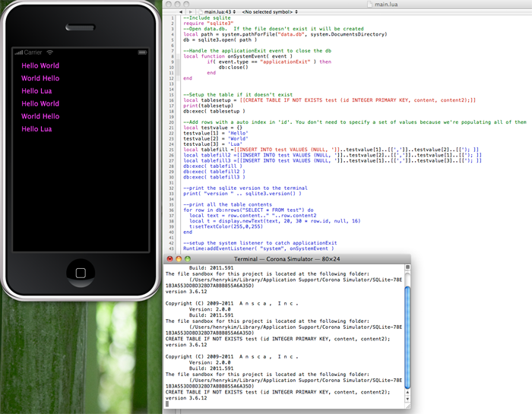Image resolution: width=532 pixels, height=414 pixels.
Task: Zoom the Terminal window with the green button
Action: [x=187, y=259]
